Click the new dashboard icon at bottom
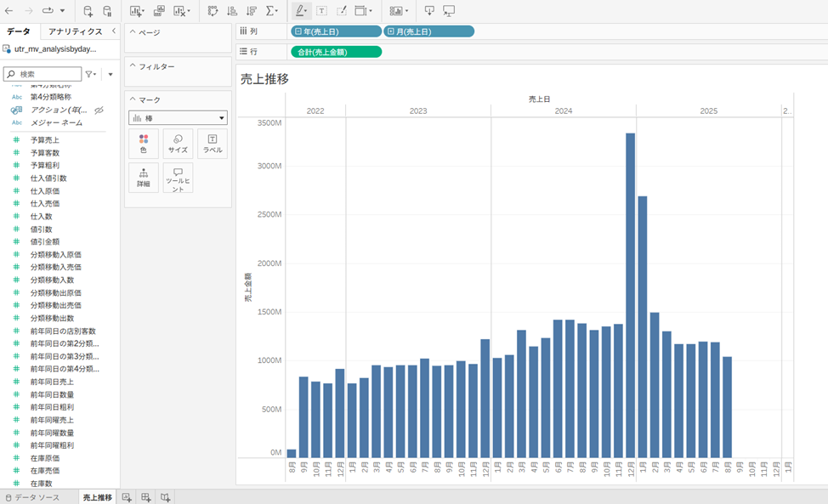The height and width of the screenshot is (504, 828). pos(146,497)
